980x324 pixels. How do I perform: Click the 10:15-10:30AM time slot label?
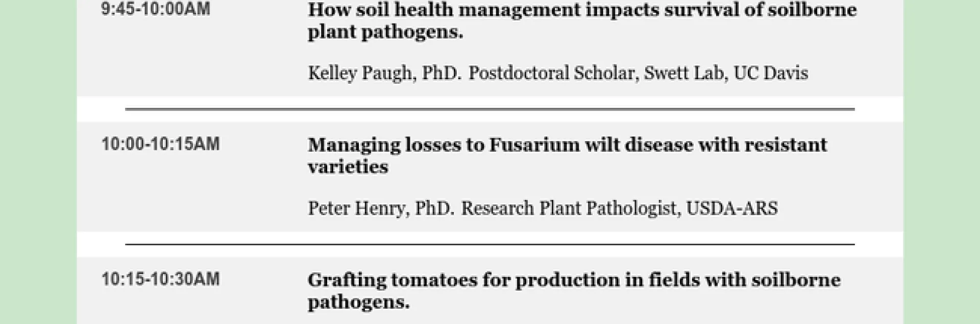click(161, 279)
